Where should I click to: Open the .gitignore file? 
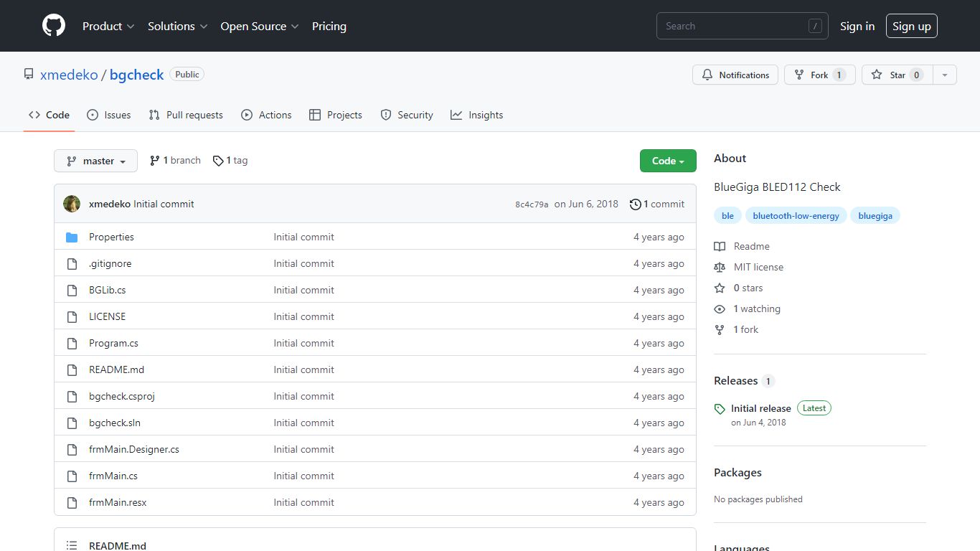click(x=110, y=263)
